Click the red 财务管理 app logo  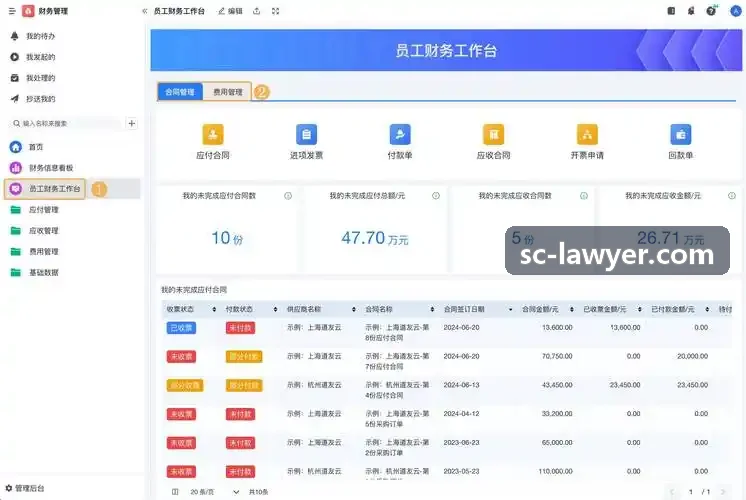click(28, 11)
